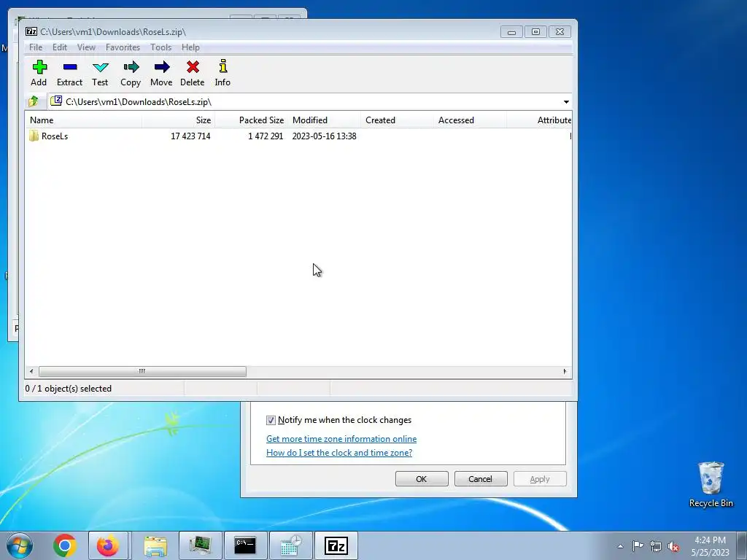Open How do I set the clock link
This screenshot has height=560, width=747.
(x=339, y=452)
